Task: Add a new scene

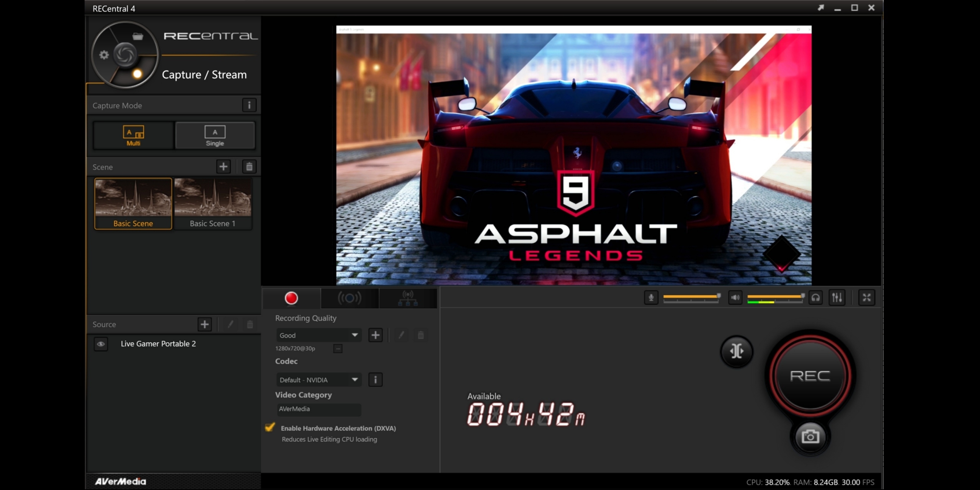Action: tap(224, 167)
